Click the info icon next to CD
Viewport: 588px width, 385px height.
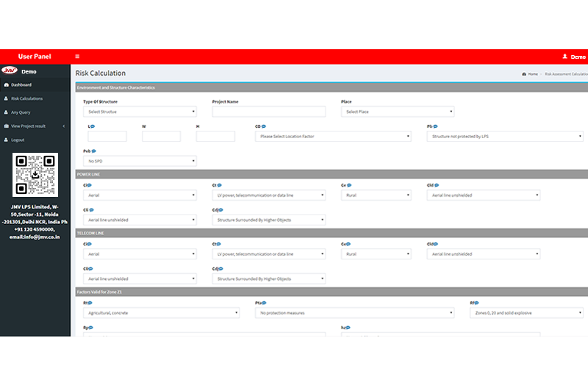click(264, 126)
